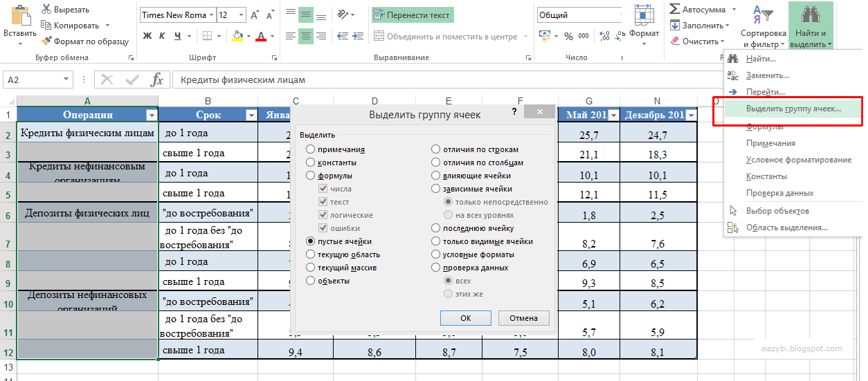Select the объекты radio option
Viewport: 868px width, 381px height.
pyautogui.click(x=310, y=281)
